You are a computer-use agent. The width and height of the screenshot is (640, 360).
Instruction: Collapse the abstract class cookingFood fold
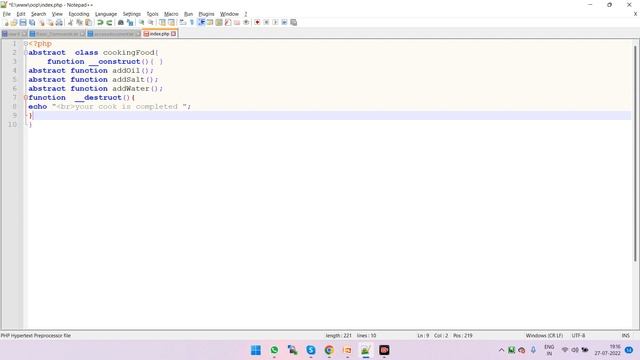pos(26,53)
